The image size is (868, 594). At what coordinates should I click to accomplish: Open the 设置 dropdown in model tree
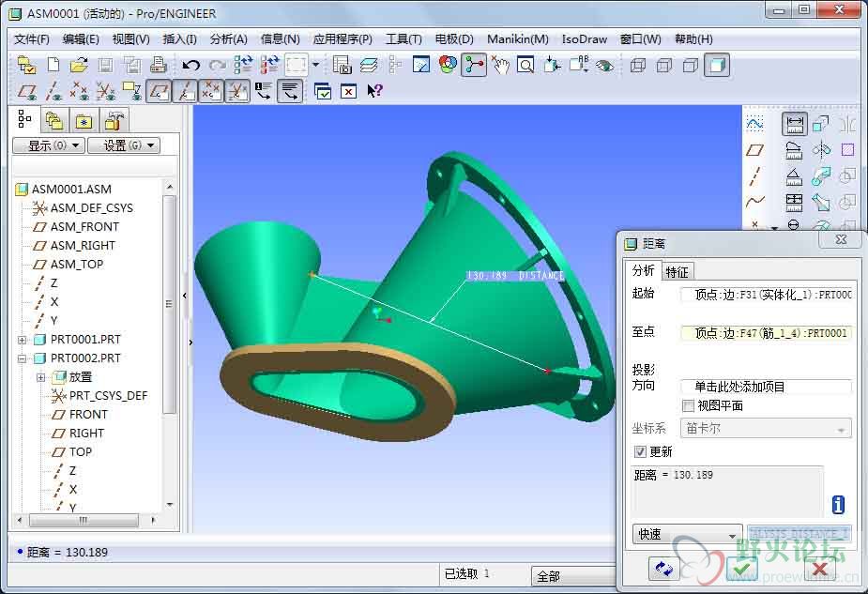124,145
